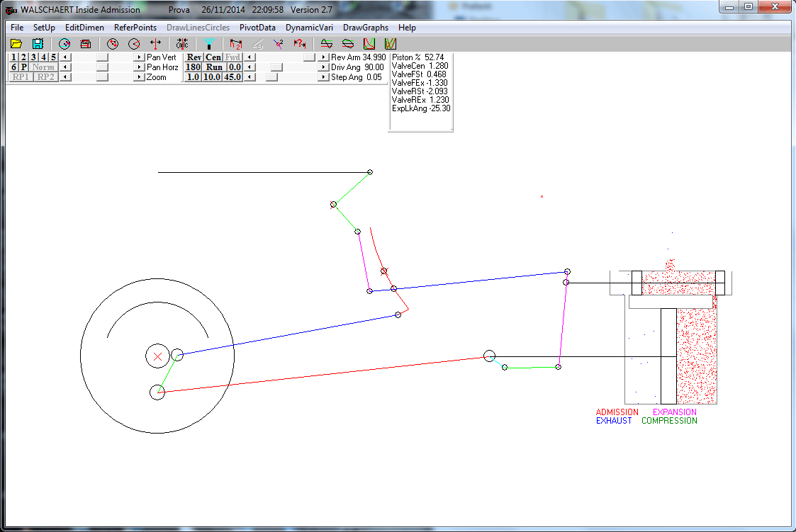Click the rotate crank circle icon
Viewport: 796px width, 532px height.
112,44
